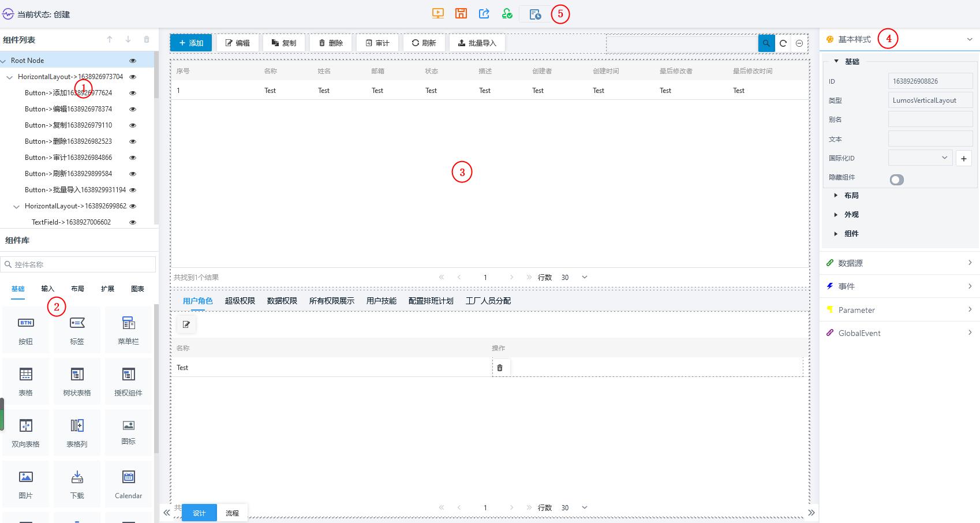Collapse left panels with double left arrow
This screenshot has width=980, height=523.
166,513
